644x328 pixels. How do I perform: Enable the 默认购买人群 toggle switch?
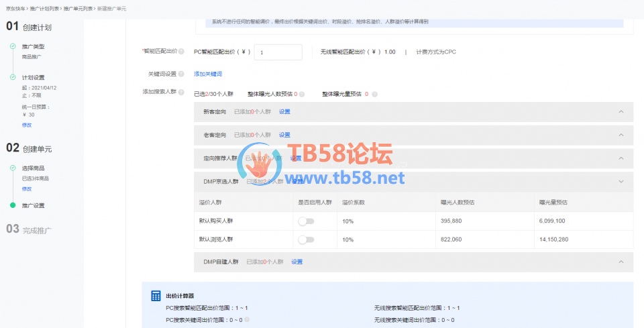306,221
